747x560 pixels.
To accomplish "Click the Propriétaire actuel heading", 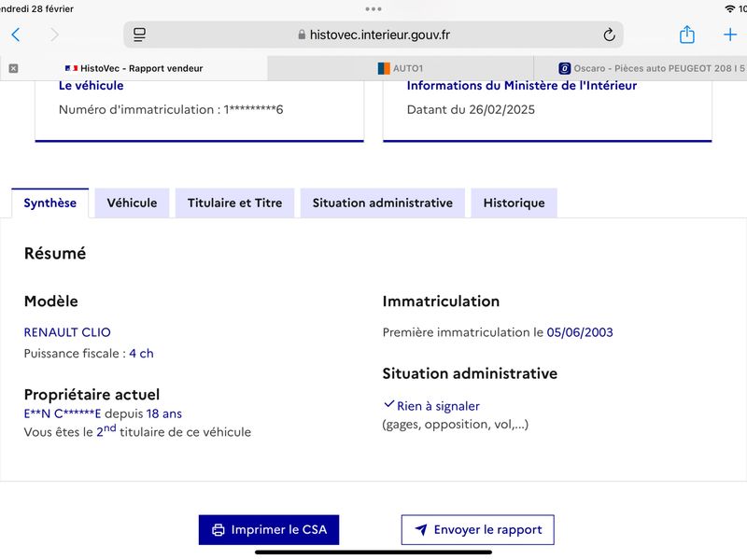I will pos(92,395).
